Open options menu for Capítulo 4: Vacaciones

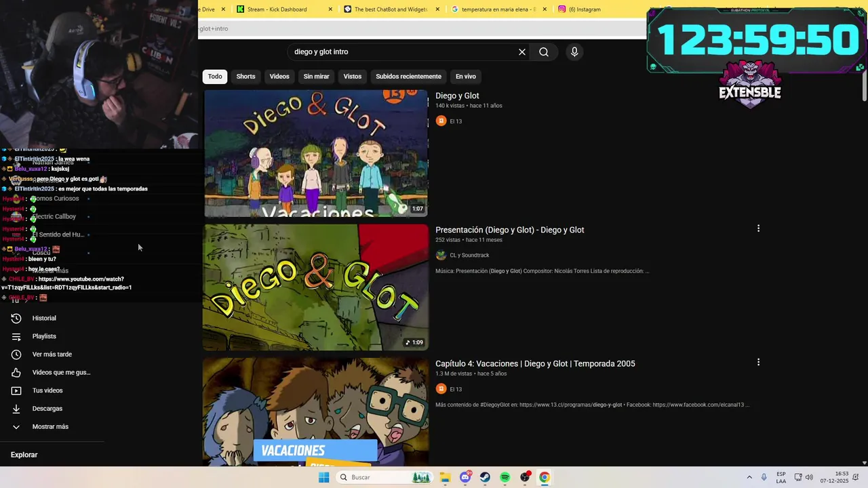pos(758,363)
